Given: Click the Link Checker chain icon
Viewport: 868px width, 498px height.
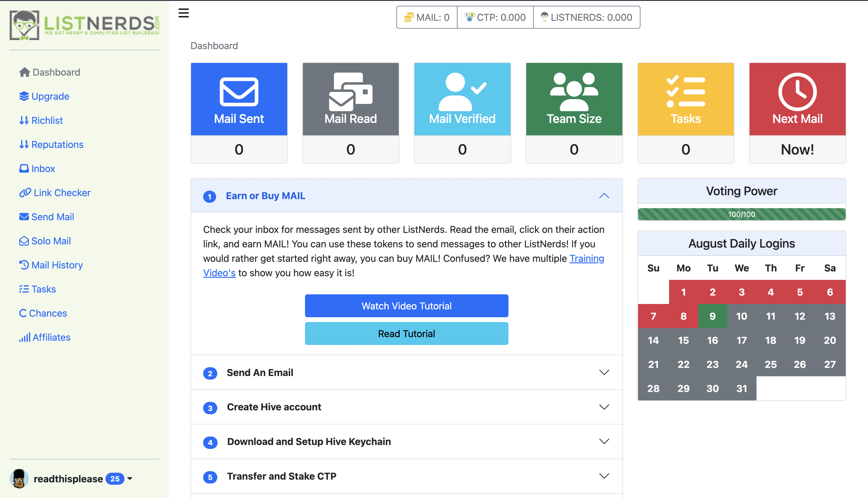Looking at the screenshot, I should [25, 193].
